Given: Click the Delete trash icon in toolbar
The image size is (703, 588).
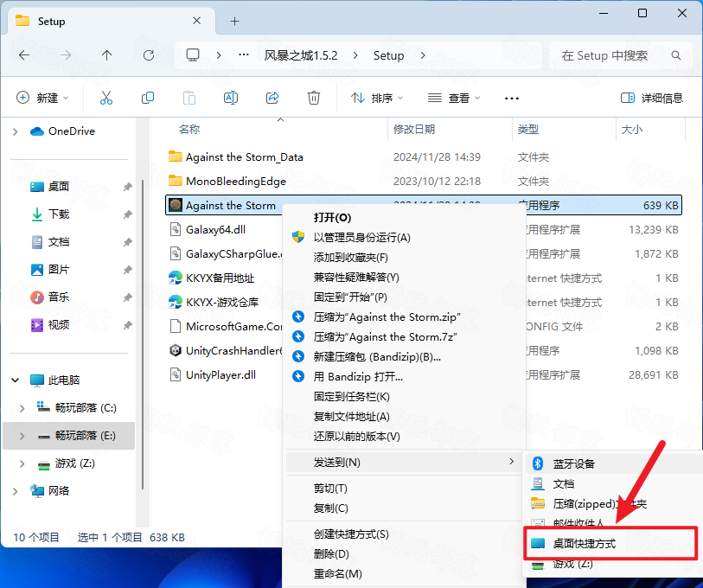Looking at the screenshot, I should point(313,98).
